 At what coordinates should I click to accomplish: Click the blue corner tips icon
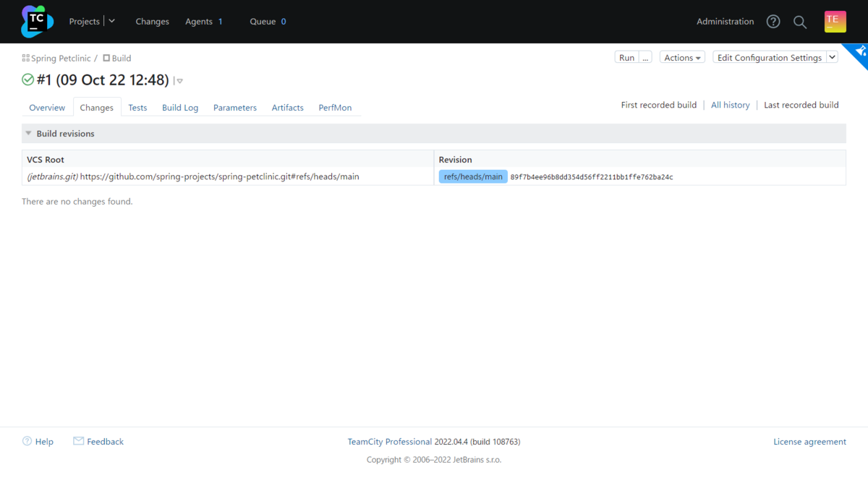859,52
